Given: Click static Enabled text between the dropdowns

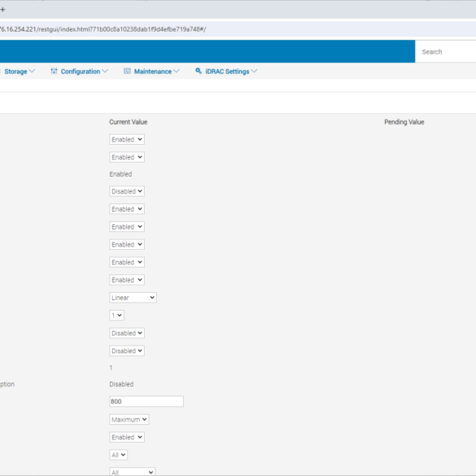Looking at the screenshot, I should pos(120,174).
